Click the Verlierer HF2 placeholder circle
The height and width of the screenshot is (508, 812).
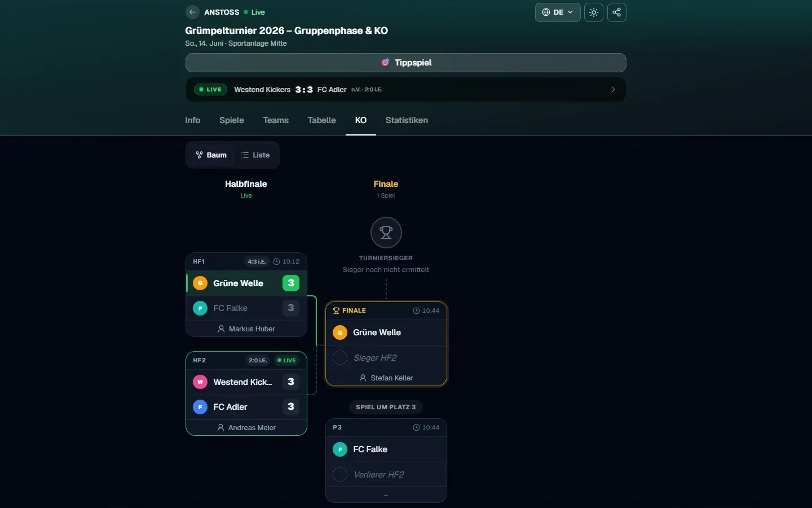pyautogui.click(x=340, y=475)
